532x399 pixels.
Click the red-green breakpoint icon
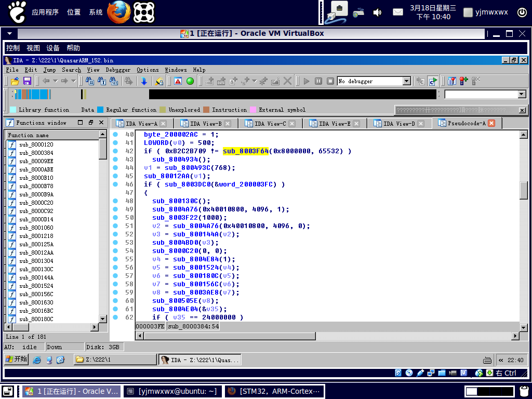(463, 81)
